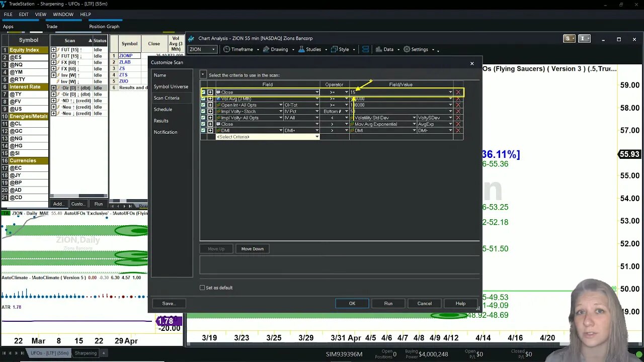Viewport: 644px width, 362px height.
Task: Expand the FUT [15] ↑ scan row
Action: pyautogui.click(x=54, y=50)
